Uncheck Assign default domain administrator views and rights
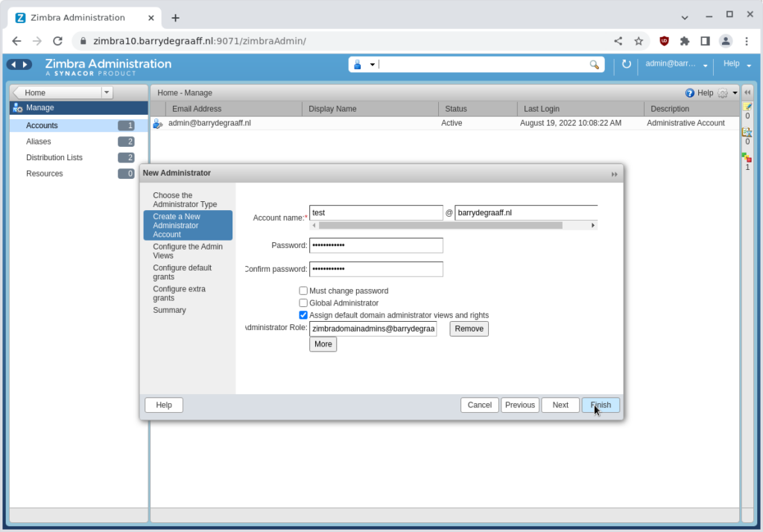The height and width of the screenshot is (532, 763). pos(303,315)
